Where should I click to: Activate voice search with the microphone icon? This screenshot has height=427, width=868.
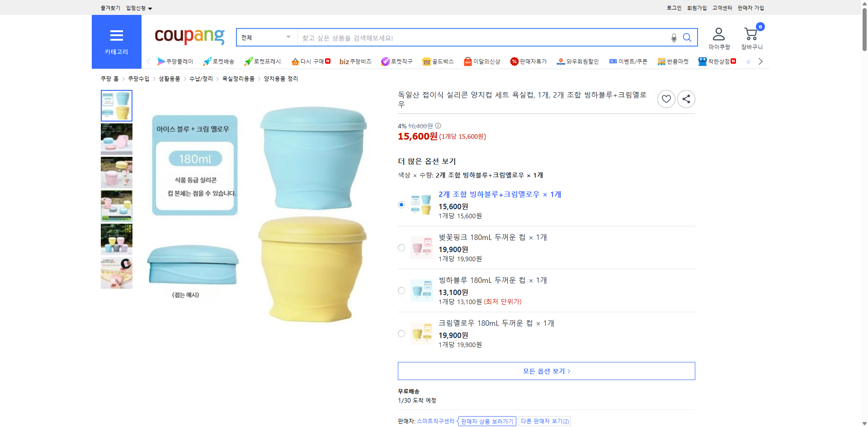pyautogui.click(x=673, y=38)
